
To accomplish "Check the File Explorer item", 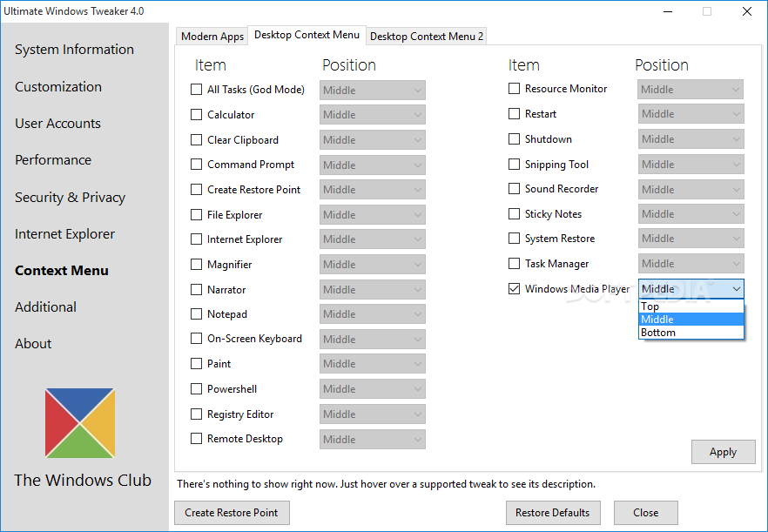I will coord(197,214).
